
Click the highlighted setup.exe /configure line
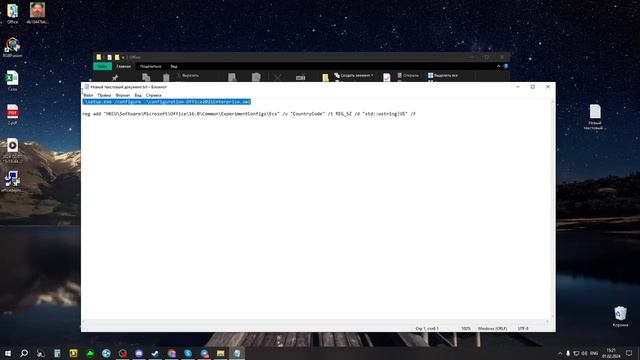[167, 102]
